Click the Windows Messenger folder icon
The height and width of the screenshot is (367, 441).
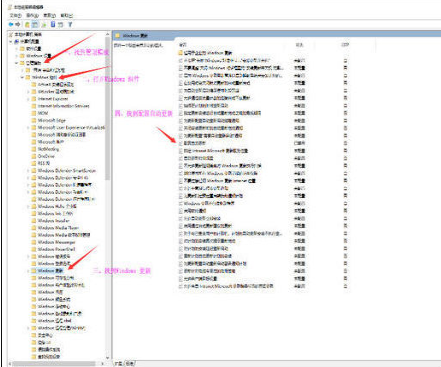(34, 242)
